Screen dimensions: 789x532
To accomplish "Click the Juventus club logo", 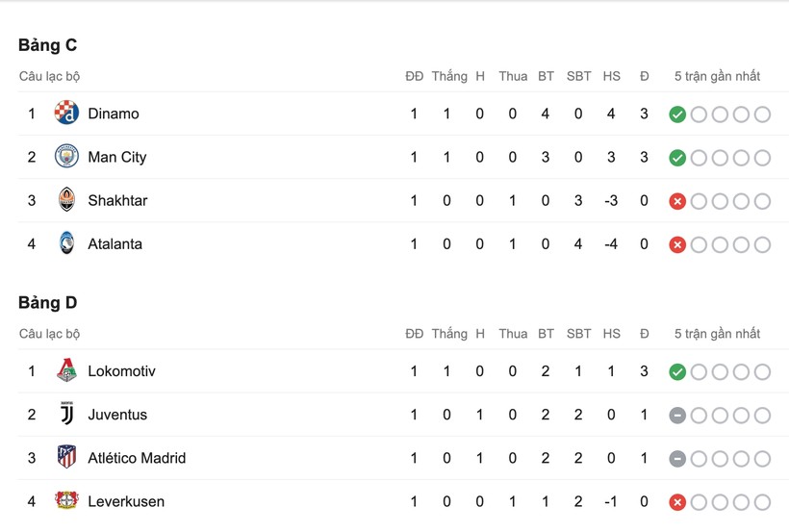I will coord(66,415).
